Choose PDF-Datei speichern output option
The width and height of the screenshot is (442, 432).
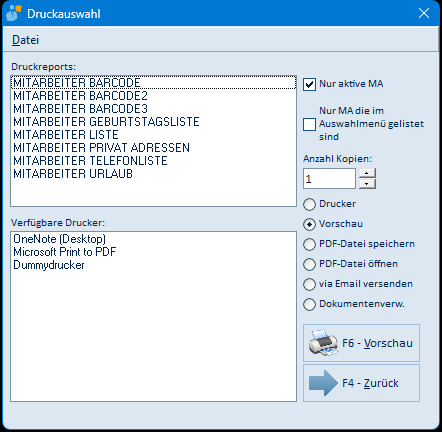point(309,244)
